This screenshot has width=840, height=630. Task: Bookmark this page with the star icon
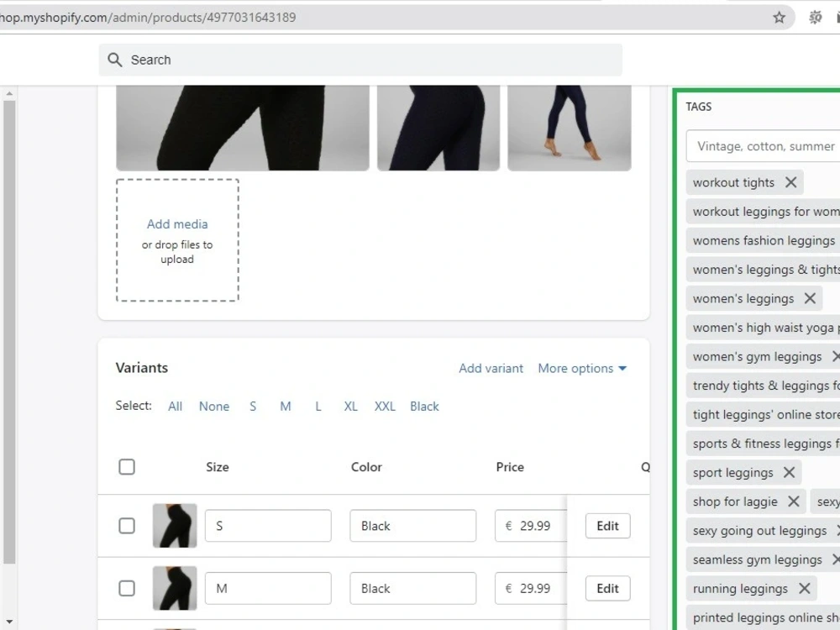tap(779, 18)
